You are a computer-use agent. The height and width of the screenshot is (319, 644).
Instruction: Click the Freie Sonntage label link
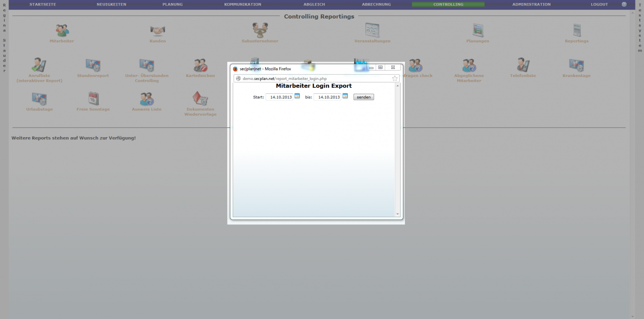(93, 109)
